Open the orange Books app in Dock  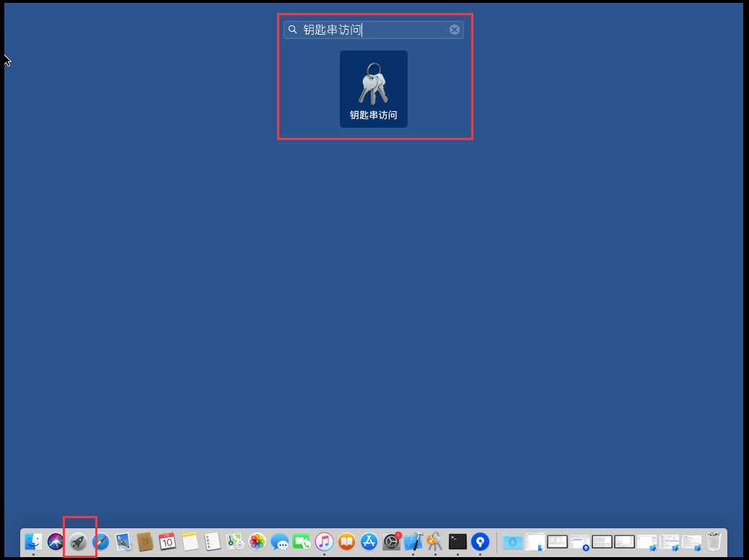[346, 542]
